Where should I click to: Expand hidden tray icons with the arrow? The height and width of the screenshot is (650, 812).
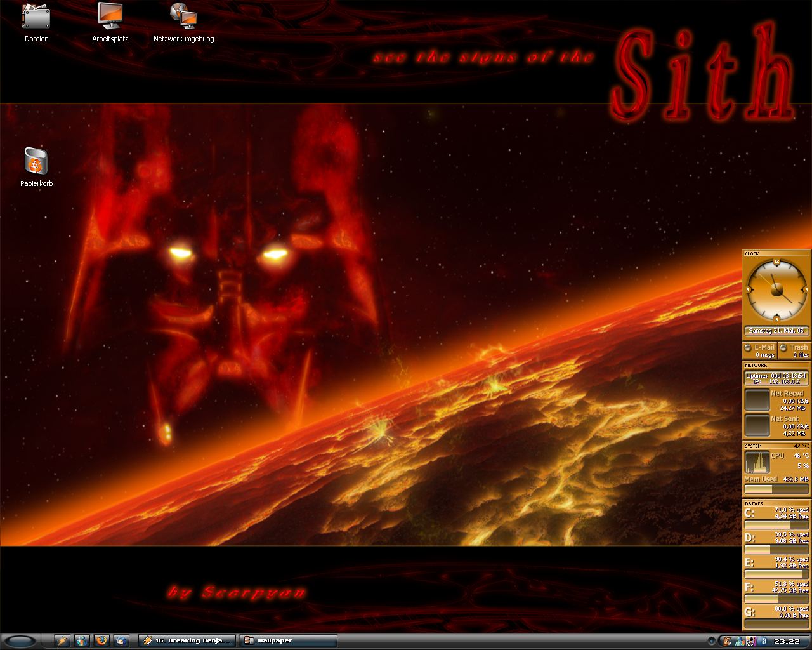coord(712,641)
